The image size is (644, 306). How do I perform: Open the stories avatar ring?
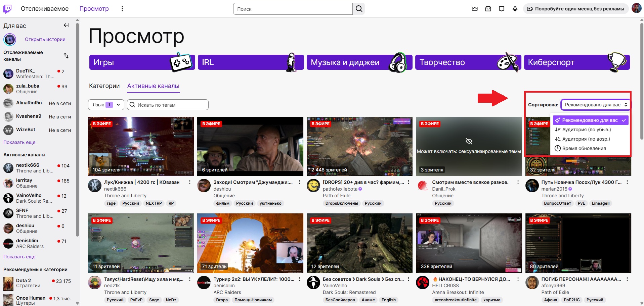10,40
